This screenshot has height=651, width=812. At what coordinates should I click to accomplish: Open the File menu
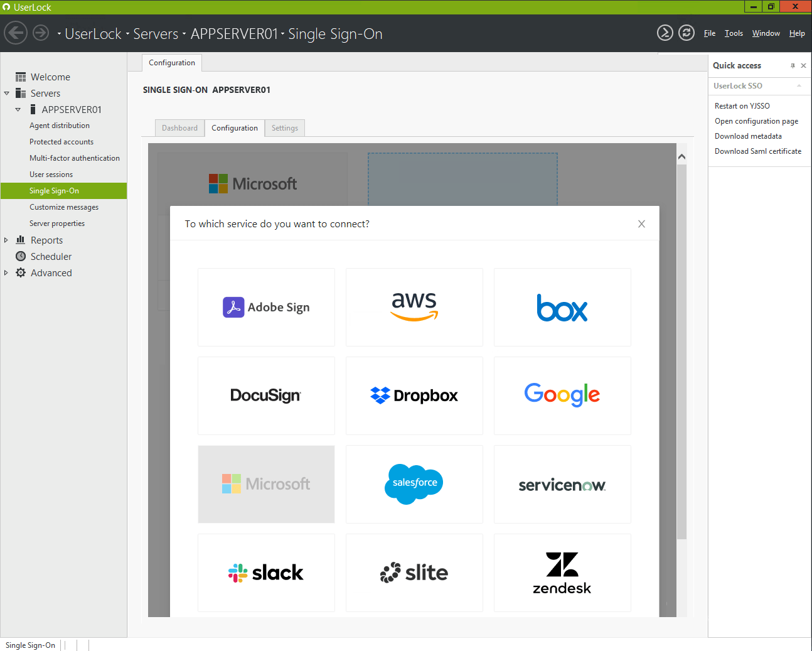(710, 33)
